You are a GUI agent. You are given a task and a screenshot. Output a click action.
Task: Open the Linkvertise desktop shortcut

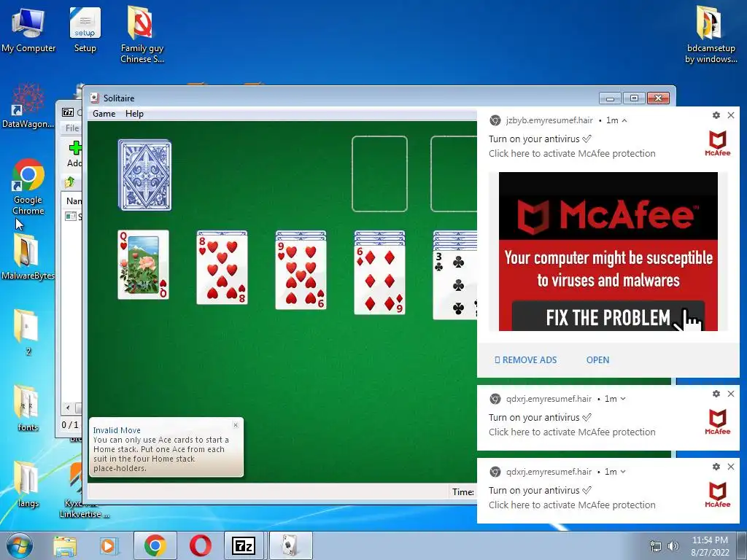tap(84, 491)
